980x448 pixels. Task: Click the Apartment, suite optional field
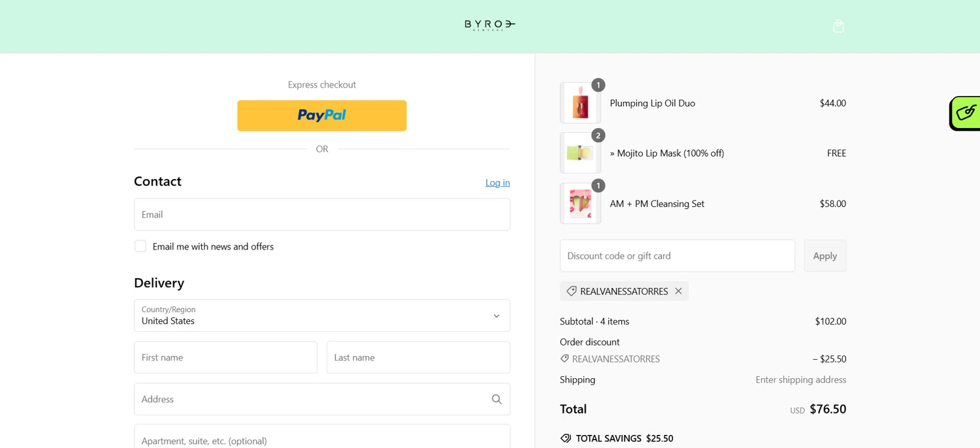(322, 436)
